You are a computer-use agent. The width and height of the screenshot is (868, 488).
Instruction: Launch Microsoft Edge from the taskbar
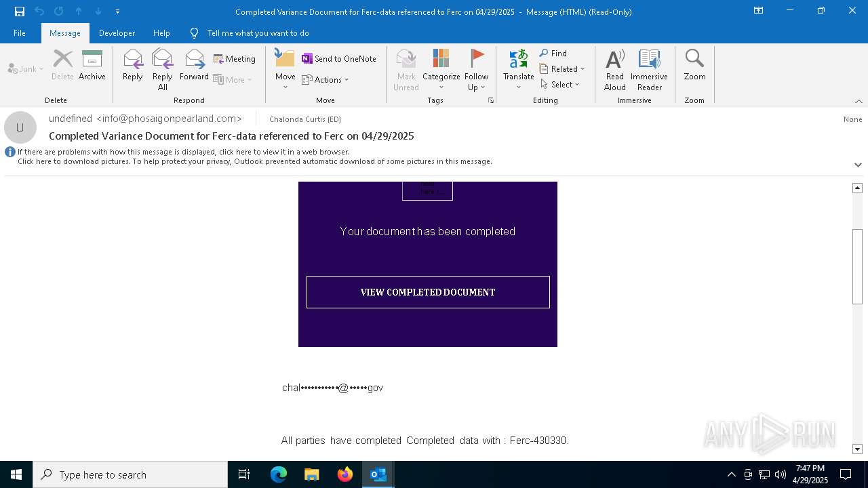[x=279, y=474]
